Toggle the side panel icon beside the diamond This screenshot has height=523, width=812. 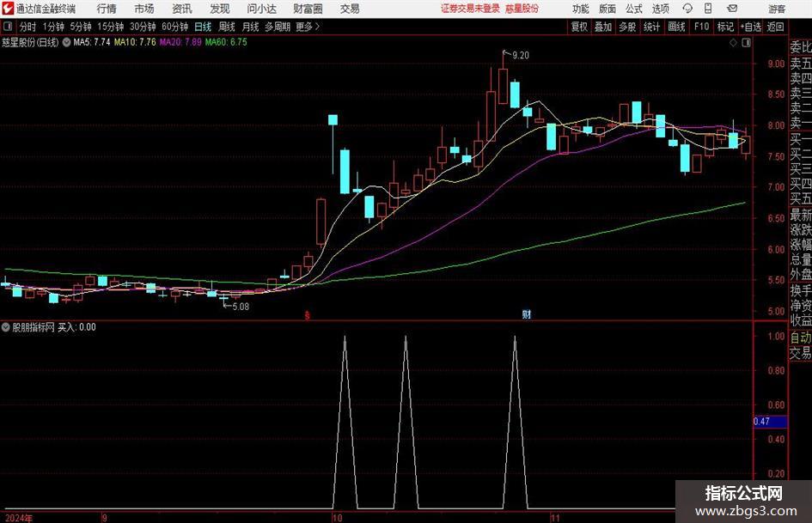[746, 43]
